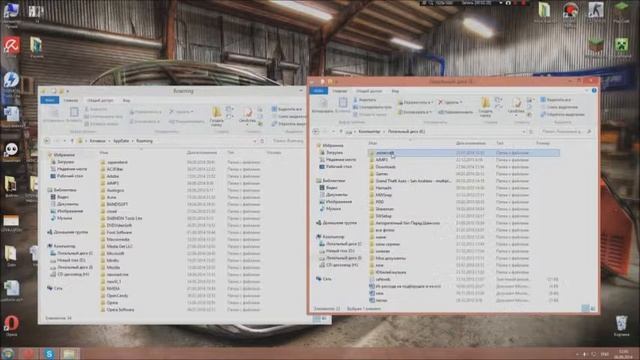The height and width of the screenshot is (360, 640).
Task: Click Skype icon on taskbar
Action: (49, 353)
